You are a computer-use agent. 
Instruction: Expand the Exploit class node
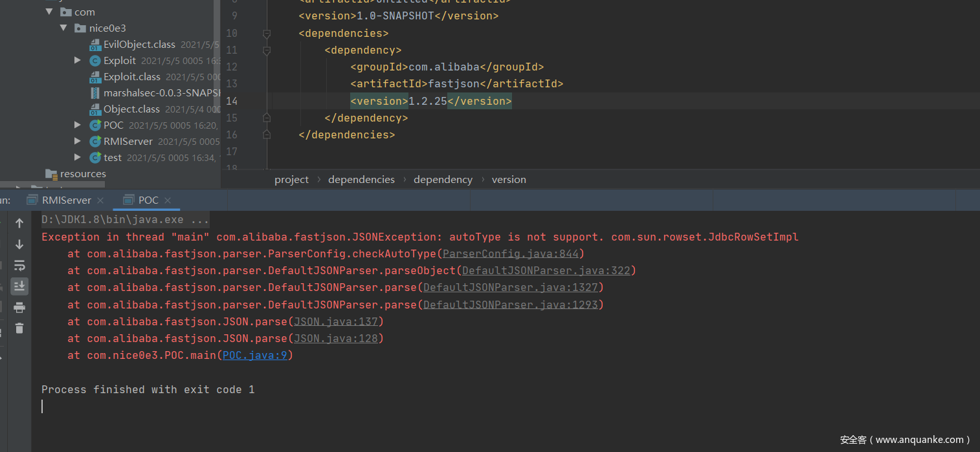point(78,60)
